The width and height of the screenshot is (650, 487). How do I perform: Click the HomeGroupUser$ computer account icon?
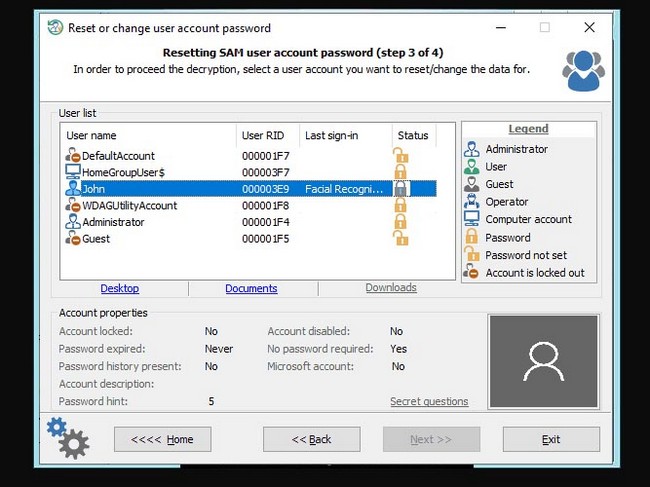[72, 172]
